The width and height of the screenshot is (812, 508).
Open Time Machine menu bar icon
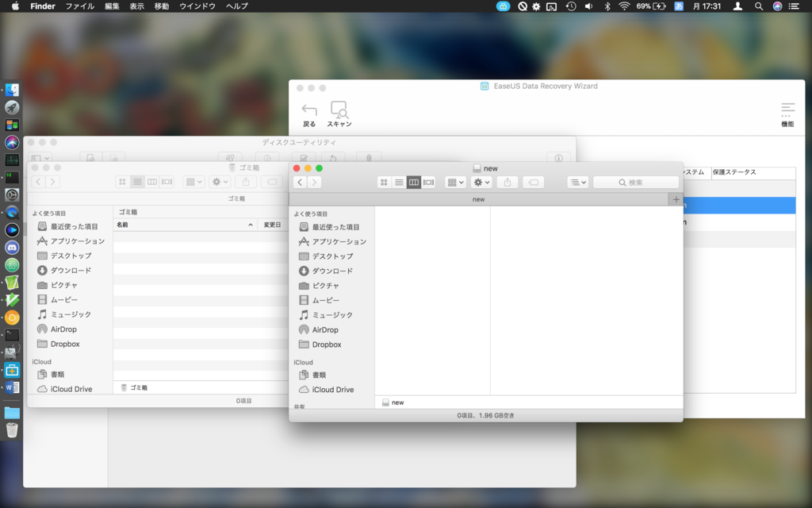click(571, 6)
